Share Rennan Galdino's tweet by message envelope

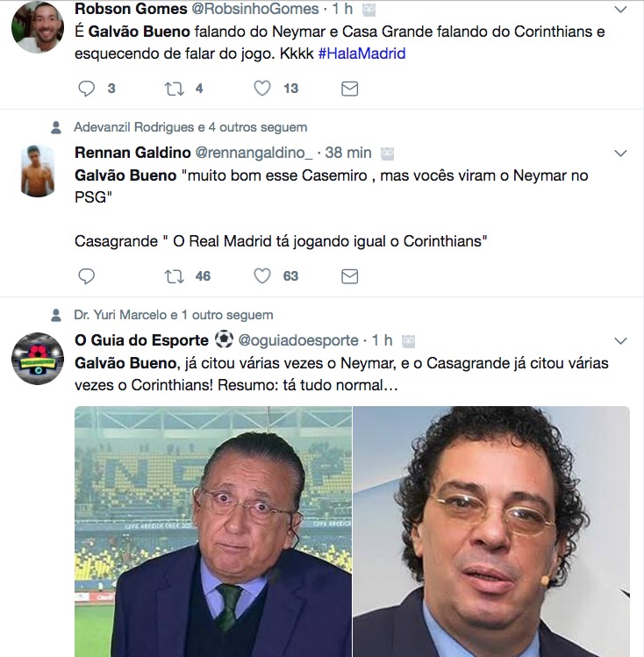coord(349,276)
